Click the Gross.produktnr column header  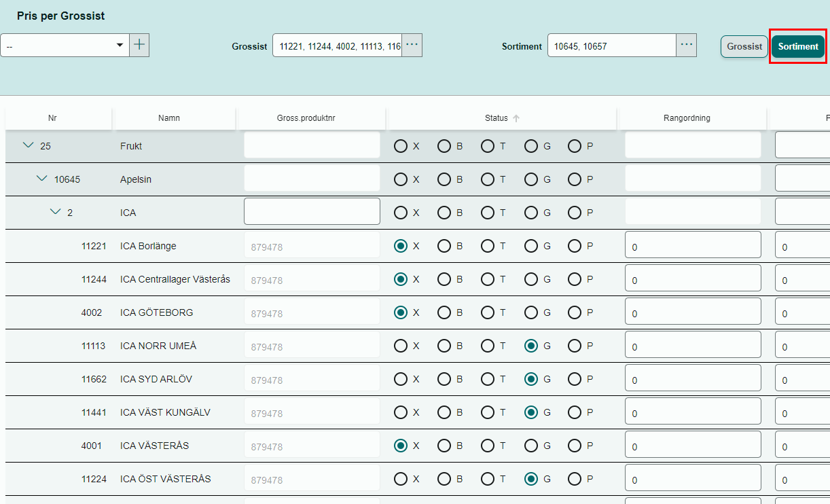306,118
